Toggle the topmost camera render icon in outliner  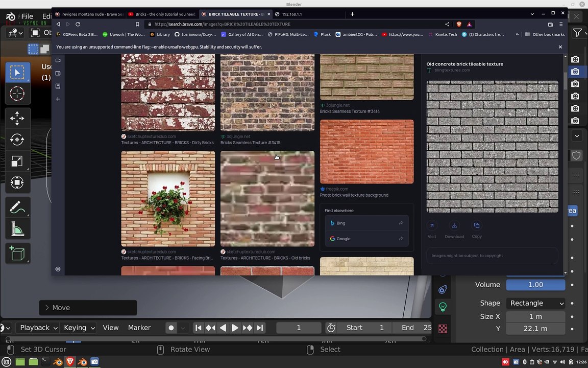point(575,59)
